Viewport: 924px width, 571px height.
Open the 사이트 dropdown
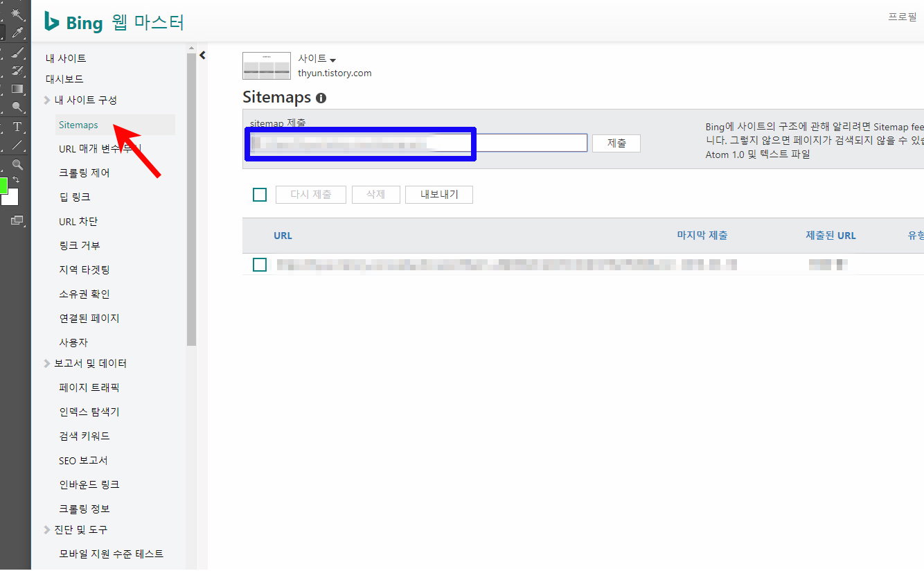(317, 59)
